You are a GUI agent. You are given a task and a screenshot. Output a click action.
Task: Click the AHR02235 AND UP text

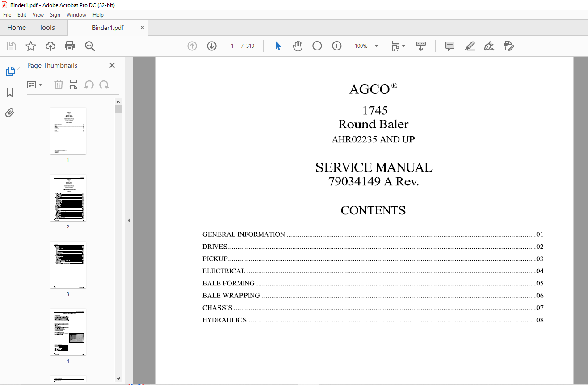pos(373,139)
